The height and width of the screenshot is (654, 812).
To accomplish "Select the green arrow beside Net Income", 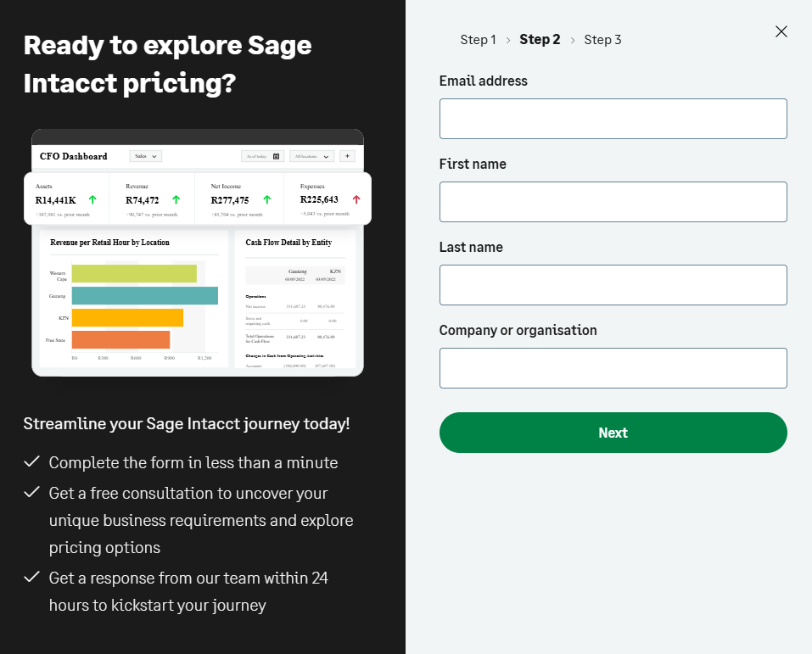I will coord(267,199).
